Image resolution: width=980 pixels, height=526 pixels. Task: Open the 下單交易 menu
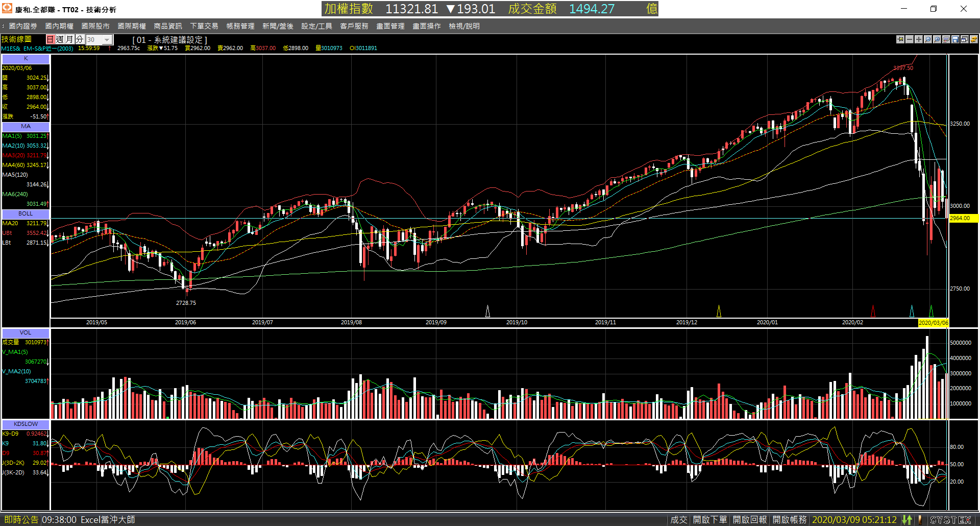pos(204,26)
